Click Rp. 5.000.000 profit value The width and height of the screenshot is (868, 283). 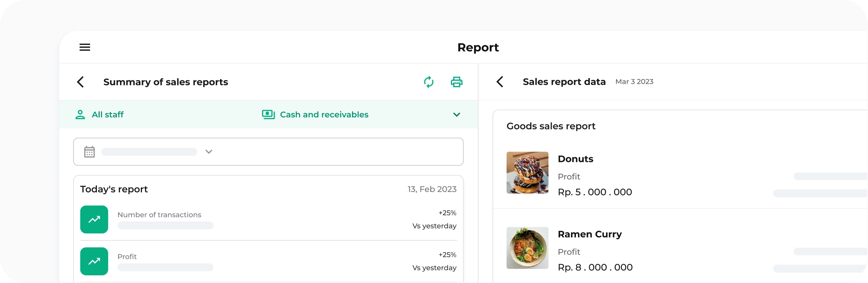pos(595,192)
